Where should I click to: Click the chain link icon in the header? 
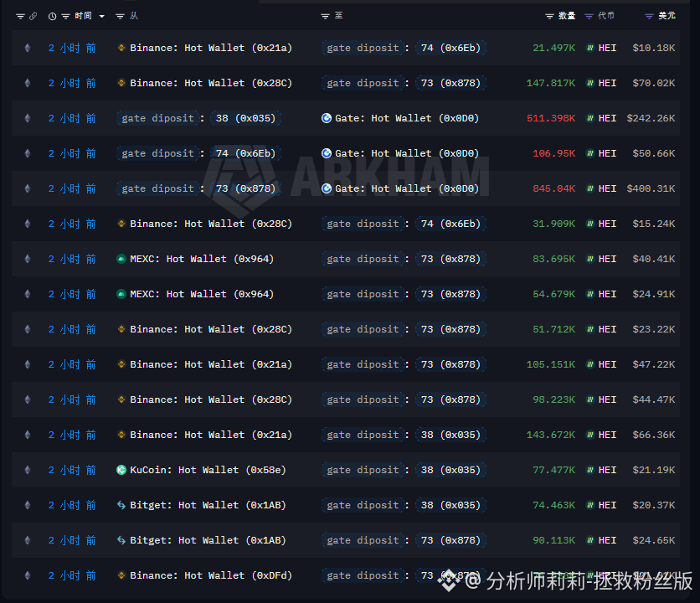(33, 16)
